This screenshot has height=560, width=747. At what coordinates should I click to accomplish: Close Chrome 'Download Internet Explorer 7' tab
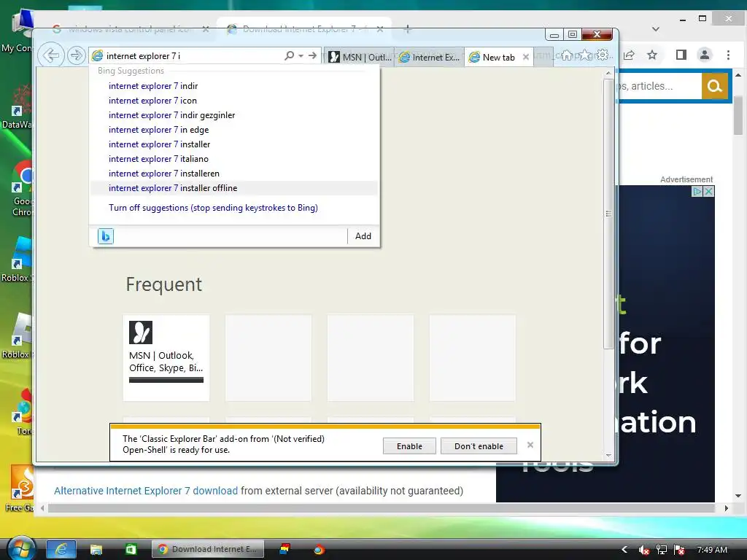tap(379, 29)
